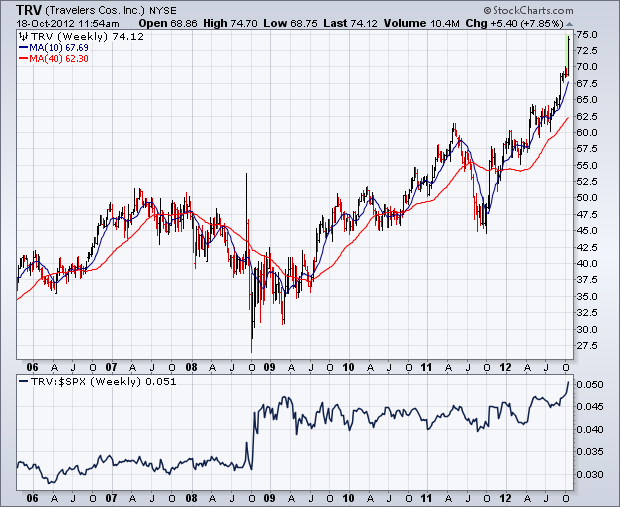
Task: Click the 32.5 price axis label
Action: coord(587,313)
